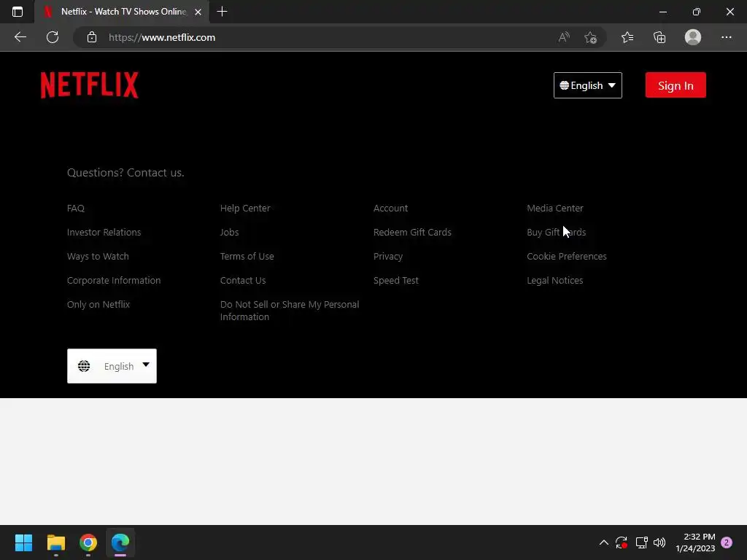The image size is (747, 560).
Task: Open the Collections panel
Action: (659, 37)
